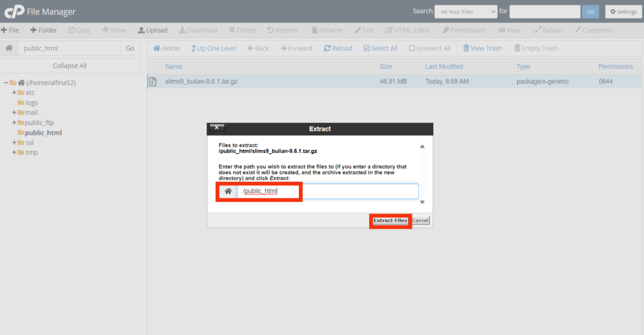Screen dimensions: 644x335
Task: Sort the file list by the Name column
Action: [x=174, y=67]
